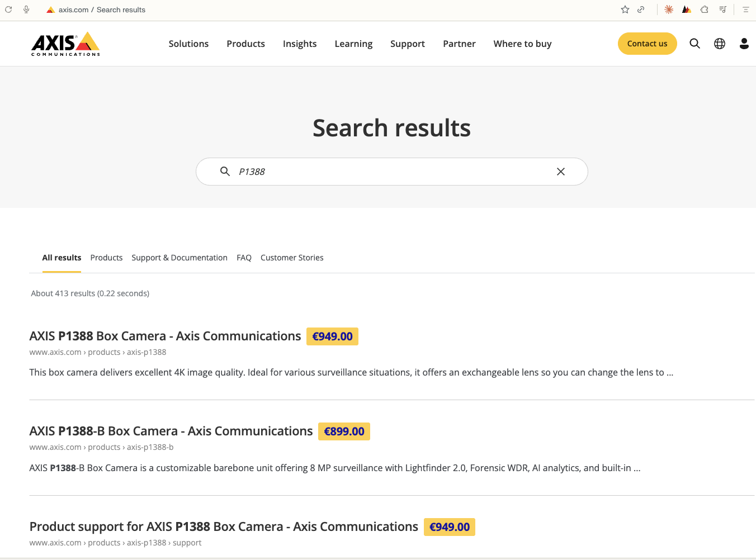Viewport: 756px width, 560px height.
Task: Open the Products menu in header
Action: tap(245, 44)
